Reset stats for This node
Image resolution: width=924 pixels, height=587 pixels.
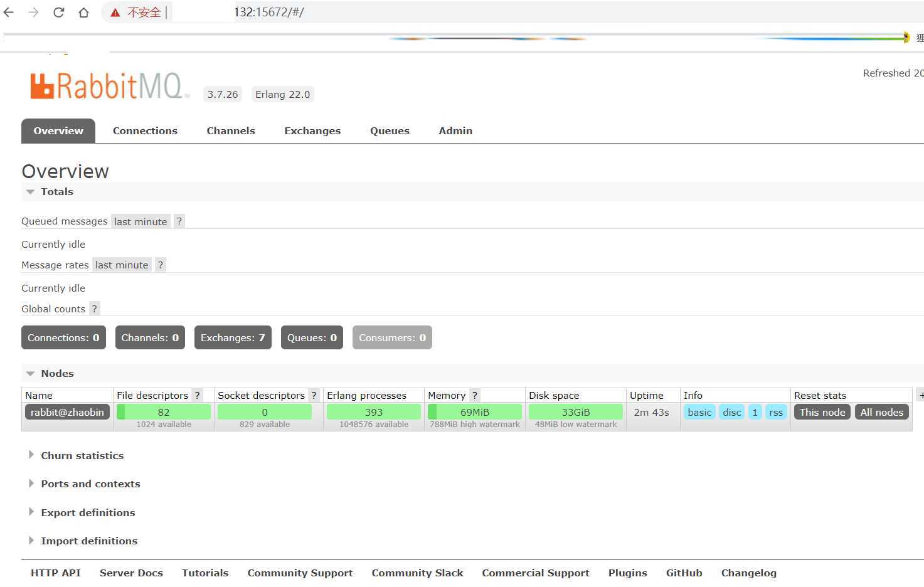[822, 413]
